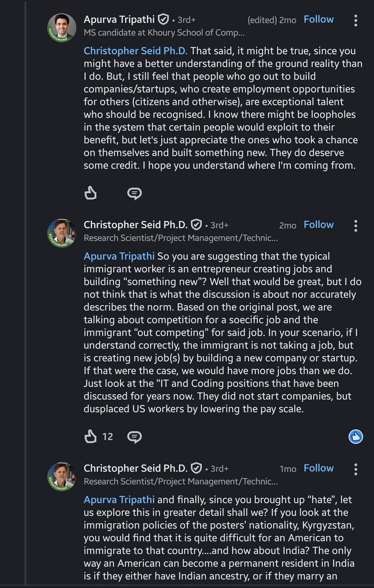Open Christopher Seid Ph.D. mention in Apurva's comment
Screen dimensions: 374x588
(x=136, y=51)
